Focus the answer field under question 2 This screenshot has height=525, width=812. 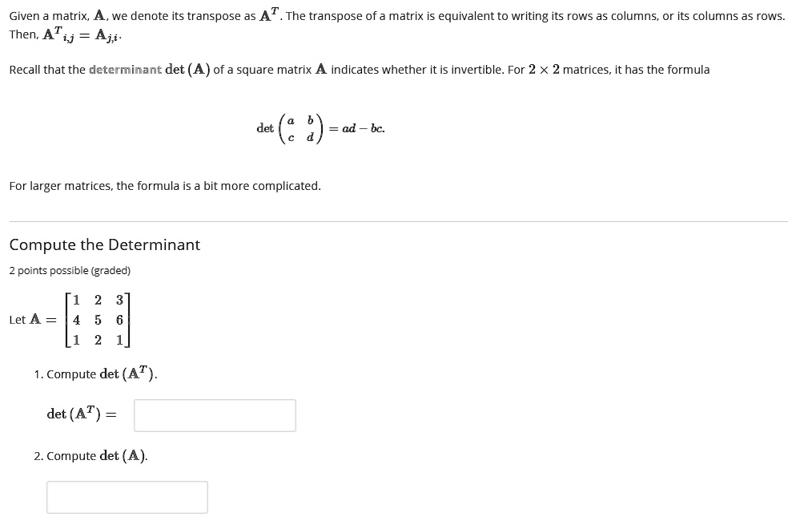(x=127, y=497)
